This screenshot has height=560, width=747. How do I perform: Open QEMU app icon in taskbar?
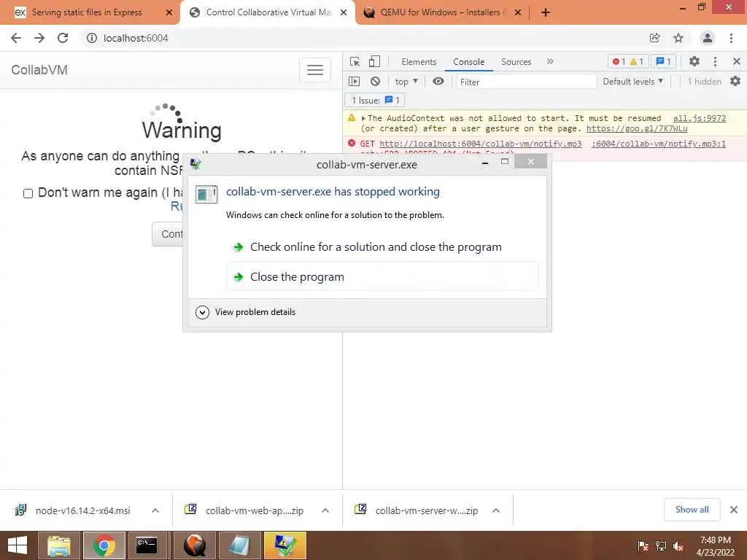[x=195, y=545]
